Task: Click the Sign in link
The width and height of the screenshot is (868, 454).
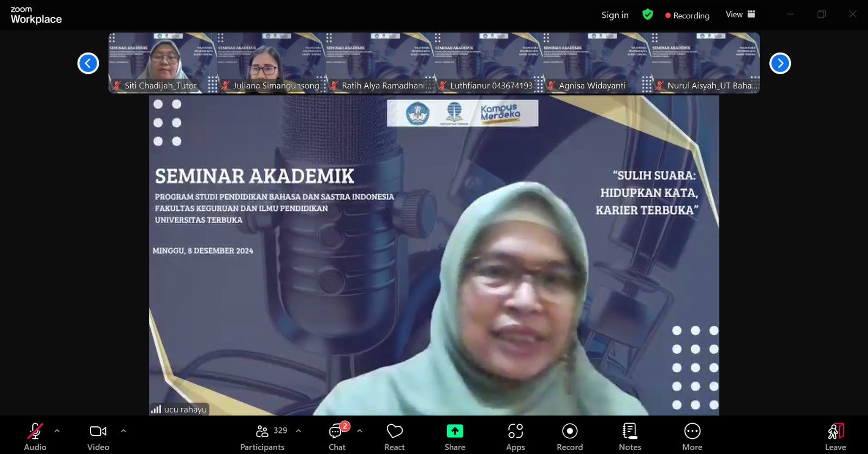Action: coord(615,15)
